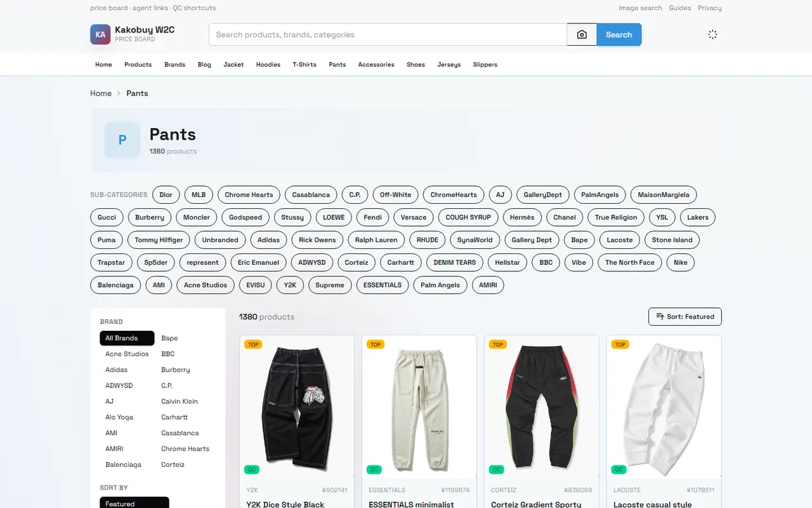Click the Pants category P icon
Viewport: 812px width, 508px height.
coord(122,140)
